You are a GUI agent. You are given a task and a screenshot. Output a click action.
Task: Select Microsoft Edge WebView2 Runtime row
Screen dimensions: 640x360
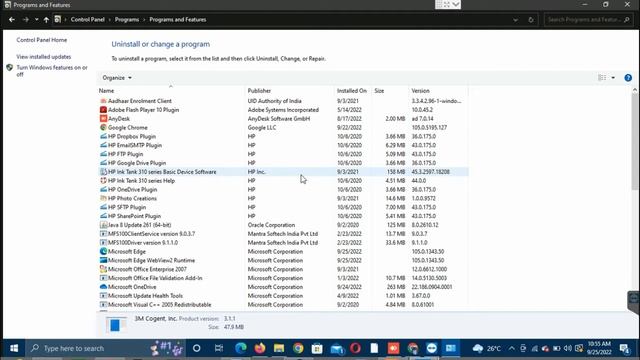[x=283, y=260]
